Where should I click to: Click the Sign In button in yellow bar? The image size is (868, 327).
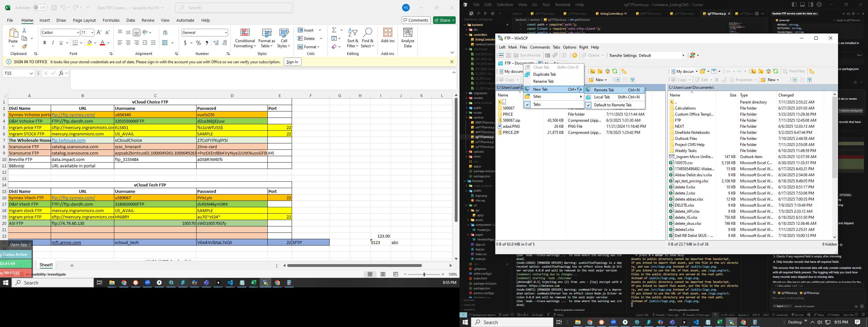[292, 62]
